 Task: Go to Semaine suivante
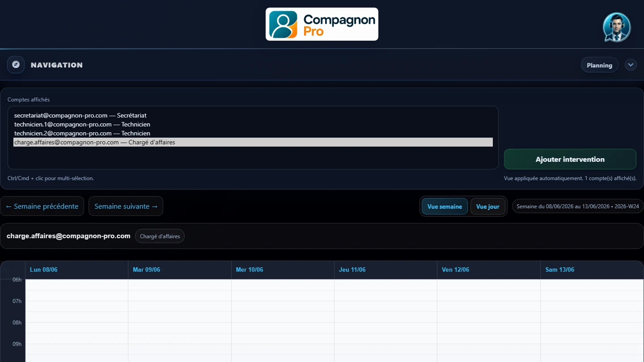coord(126,206)
